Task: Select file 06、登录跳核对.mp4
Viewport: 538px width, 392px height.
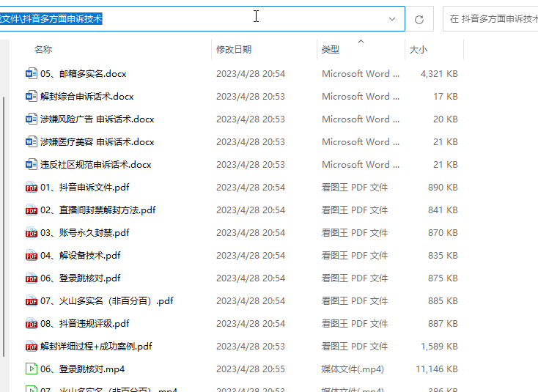Action: [82, 369]
